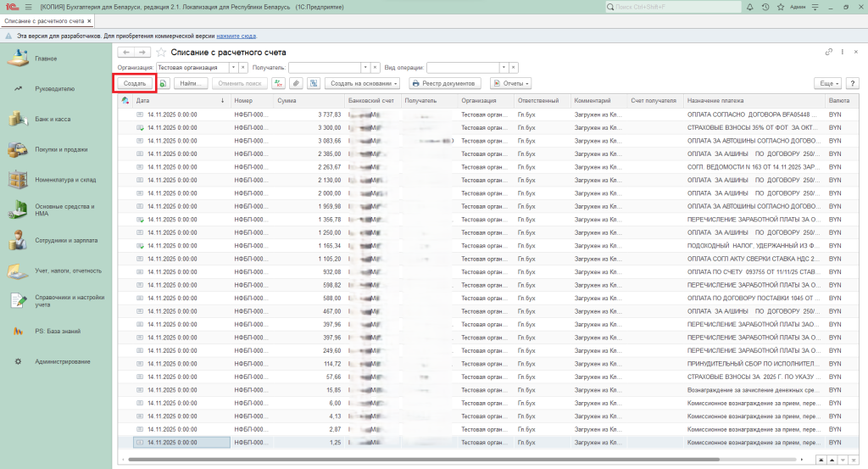Viewport: 868px width, 469px height.
Task: Open the history clock icon
Action: pyautogui.click(x=765, y=8)
